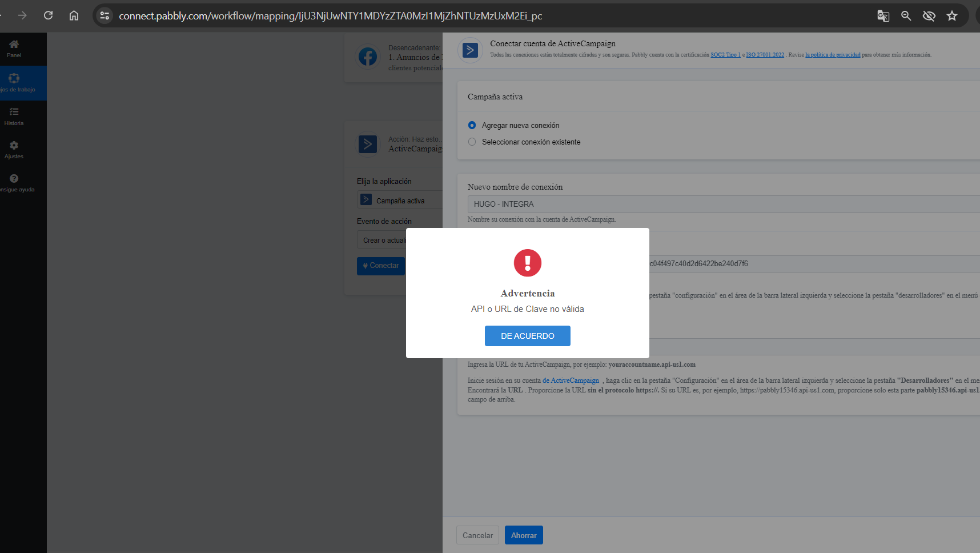Open the Panel home icon in sidebar
980x553 pixels.
tap(14, 44)
